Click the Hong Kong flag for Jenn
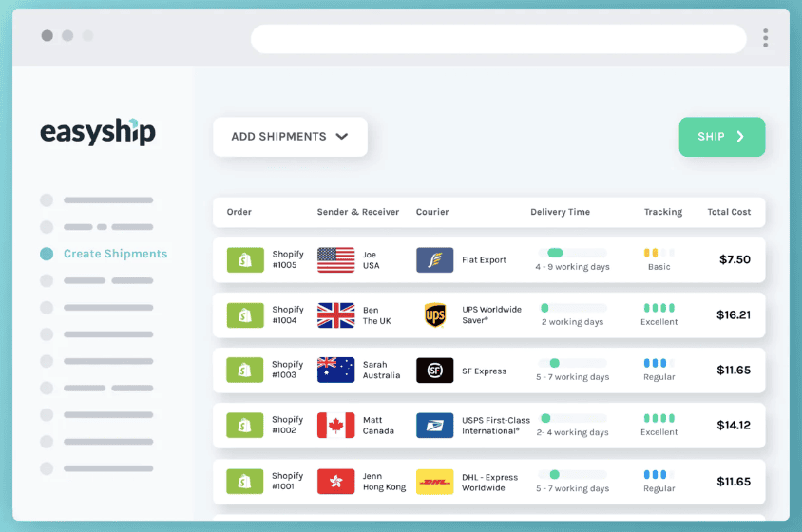Viewport: 802px width, 532px height. pyautogui.click(x=335, y=482)
